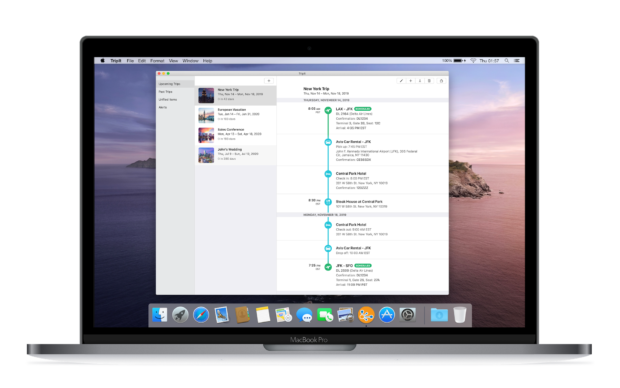The height and width of the screenshot is (388, 620).
Task: Click the green plane icon for LAX - JFK
Action: 328,110
